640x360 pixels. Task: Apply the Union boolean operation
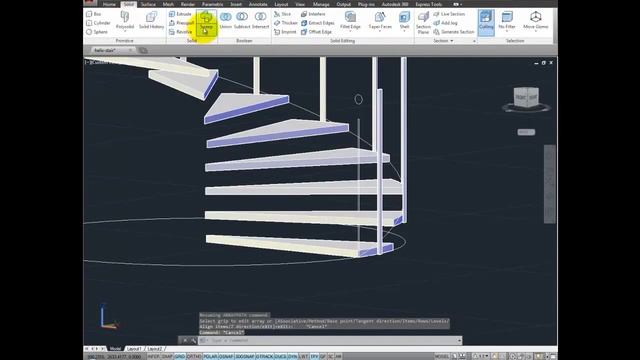point(225,20)
